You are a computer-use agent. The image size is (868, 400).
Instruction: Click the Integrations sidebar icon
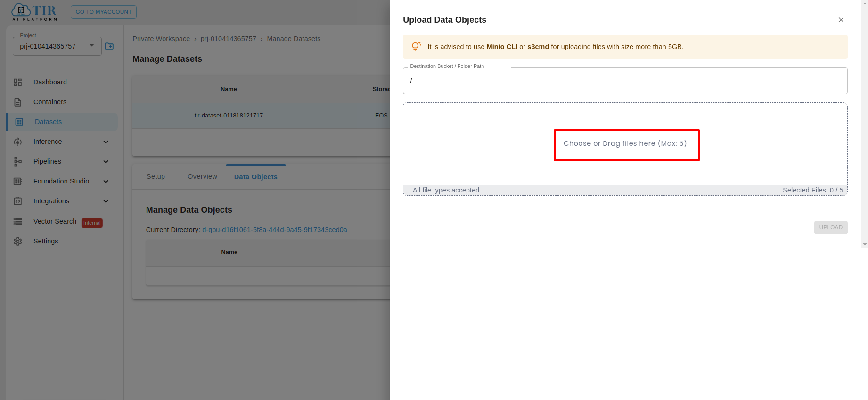pos(18,201)
